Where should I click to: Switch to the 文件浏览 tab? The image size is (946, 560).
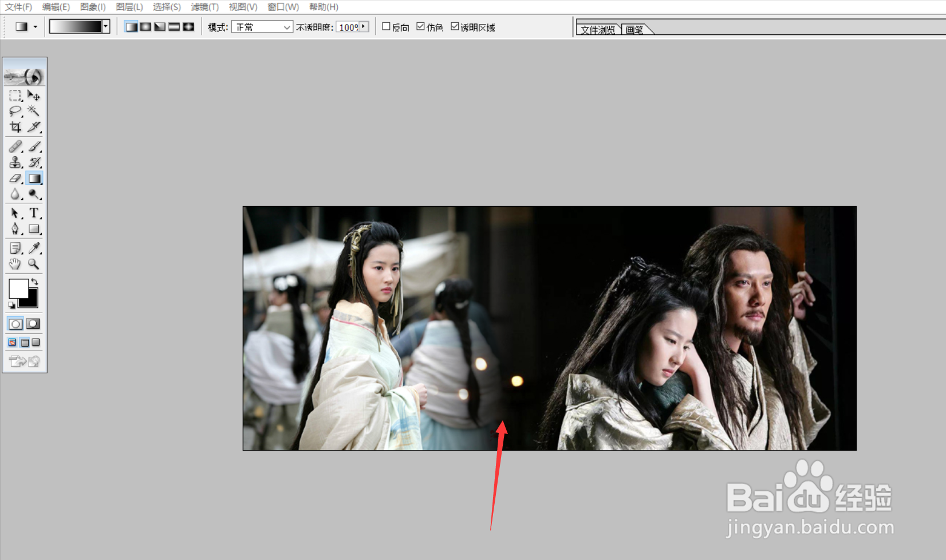pyautogui.click(x=598, y=30)
